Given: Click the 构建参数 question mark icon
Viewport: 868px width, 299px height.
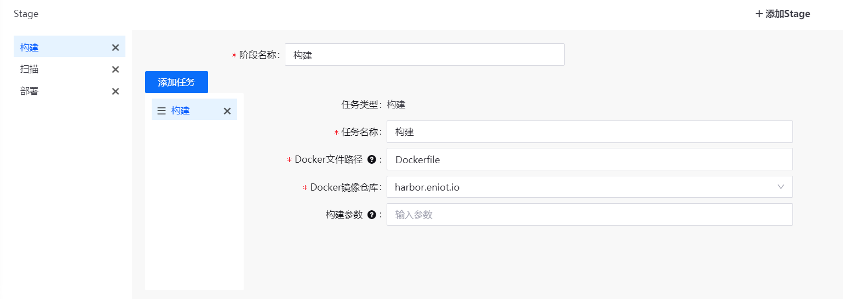Looking at the screenshot, I should tap(372, 215).
